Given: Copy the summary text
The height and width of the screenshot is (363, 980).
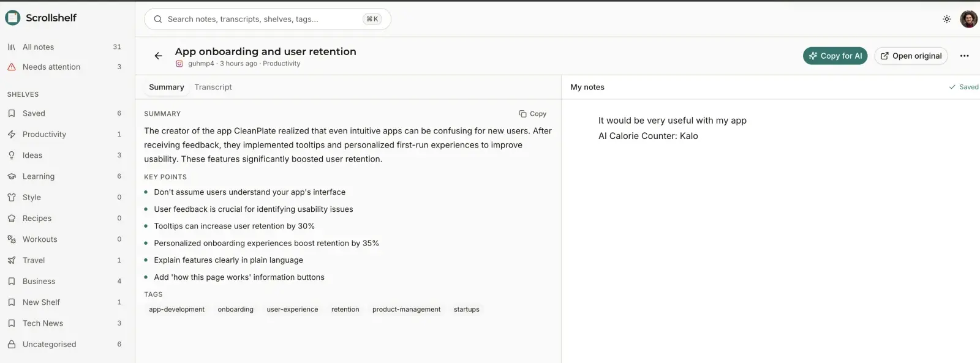Looking at the screenshot, I should pos(532,114).
